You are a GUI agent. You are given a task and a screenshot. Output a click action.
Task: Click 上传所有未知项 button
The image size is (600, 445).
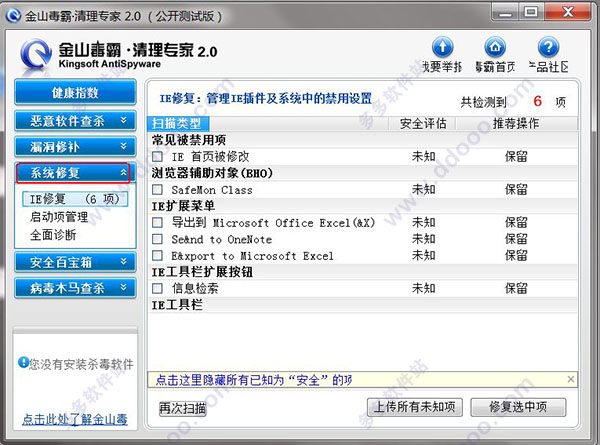click(x=414, y=407)
